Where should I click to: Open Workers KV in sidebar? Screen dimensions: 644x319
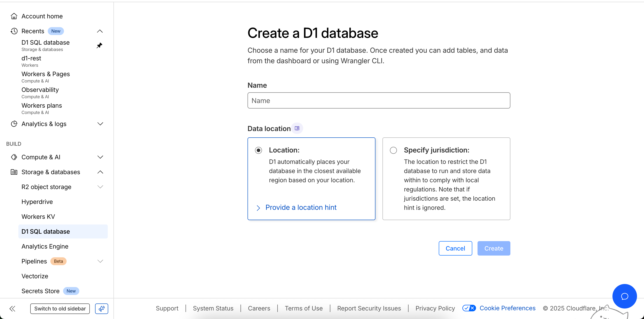click(x=38, y=217)
